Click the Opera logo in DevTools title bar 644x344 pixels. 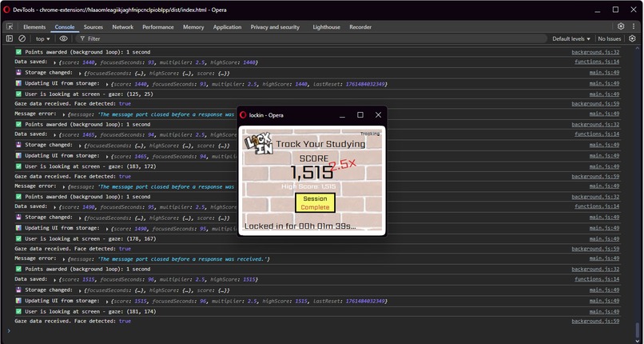click(x=6, y=10)
